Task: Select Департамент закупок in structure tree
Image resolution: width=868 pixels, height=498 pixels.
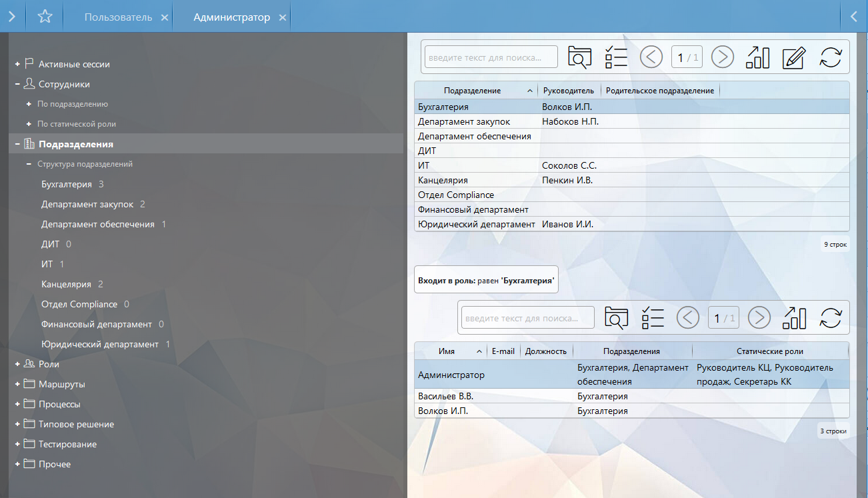Action: click(87, 204)
